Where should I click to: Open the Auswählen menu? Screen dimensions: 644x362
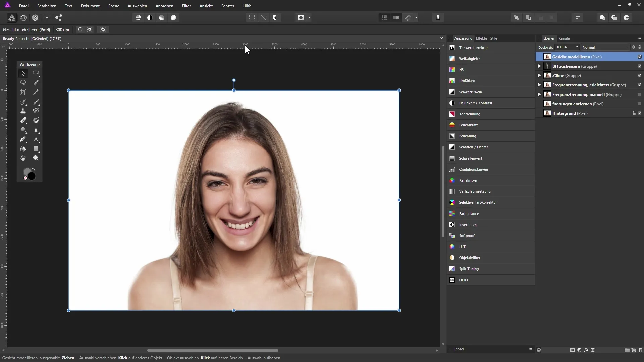click(137, 6)
